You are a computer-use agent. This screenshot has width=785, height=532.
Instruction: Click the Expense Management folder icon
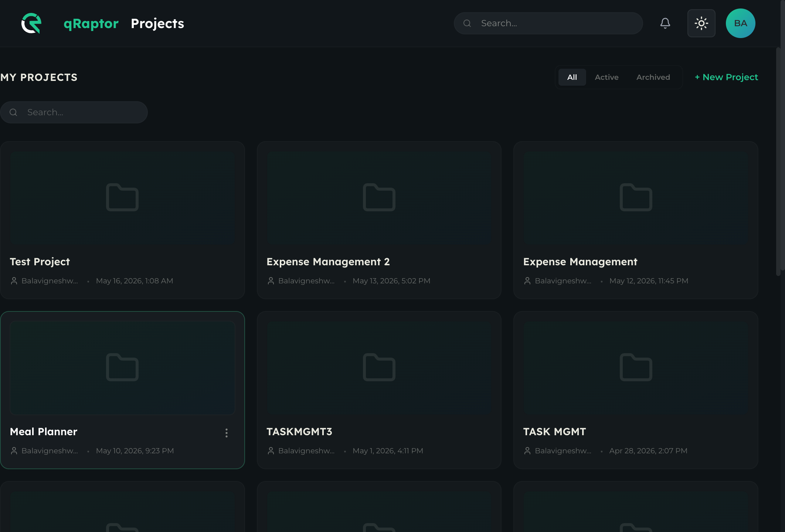pos(636,197)
